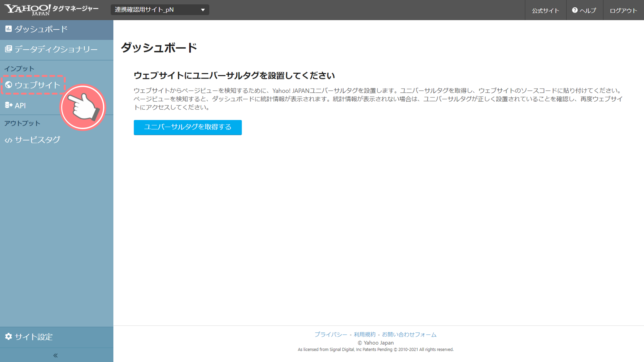Click the globe icon next to ウェブサイト
The width and height of the screenshot is (644, 362).
tap(9, 85)
